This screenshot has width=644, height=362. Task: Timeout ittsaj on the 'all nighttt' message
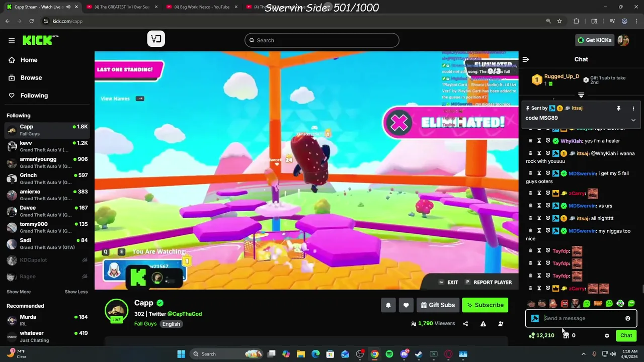pos(539,218)
